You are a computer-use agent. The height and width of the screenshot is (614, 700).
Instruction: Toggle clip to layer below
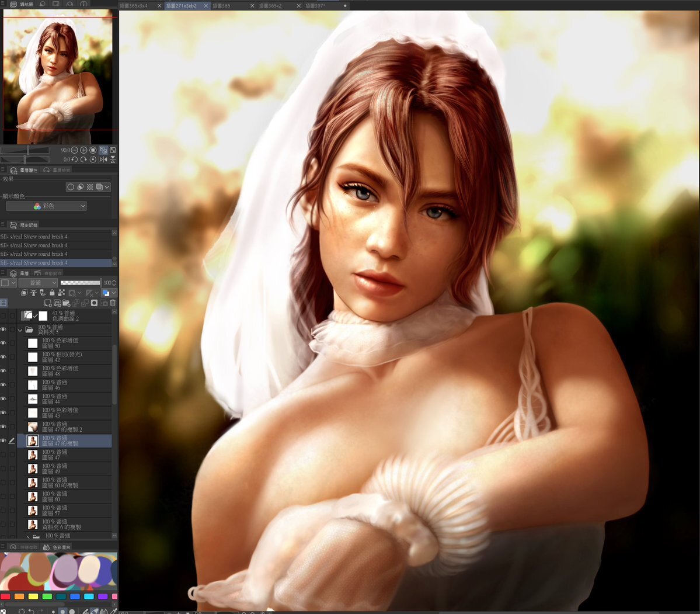[24, 293]
